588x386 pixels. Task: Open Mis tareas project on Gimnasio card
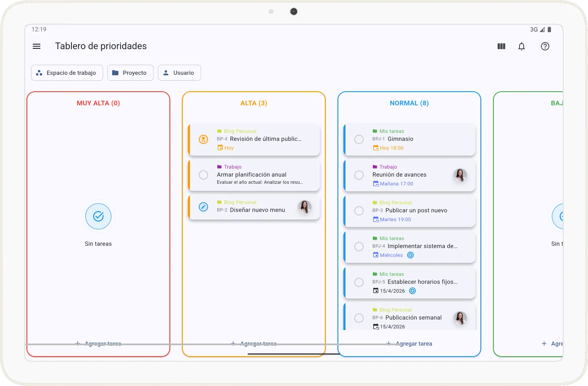click(388, 131)
